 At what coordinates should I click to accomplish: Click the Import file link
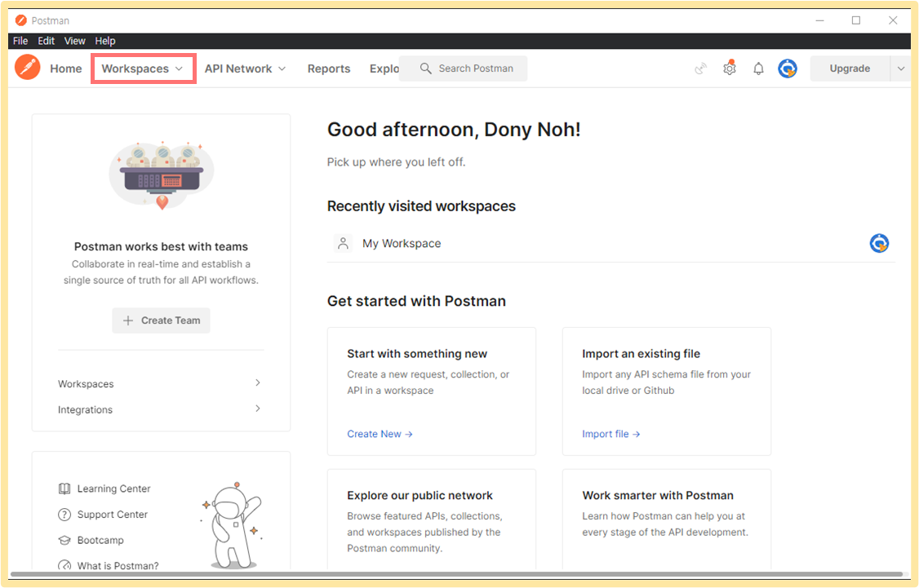[610, 434]
